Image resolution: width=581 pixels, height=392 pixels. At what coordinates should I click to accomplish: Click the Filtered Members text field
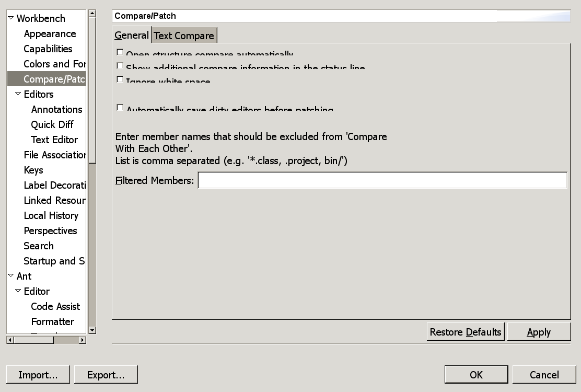point(382,180)
